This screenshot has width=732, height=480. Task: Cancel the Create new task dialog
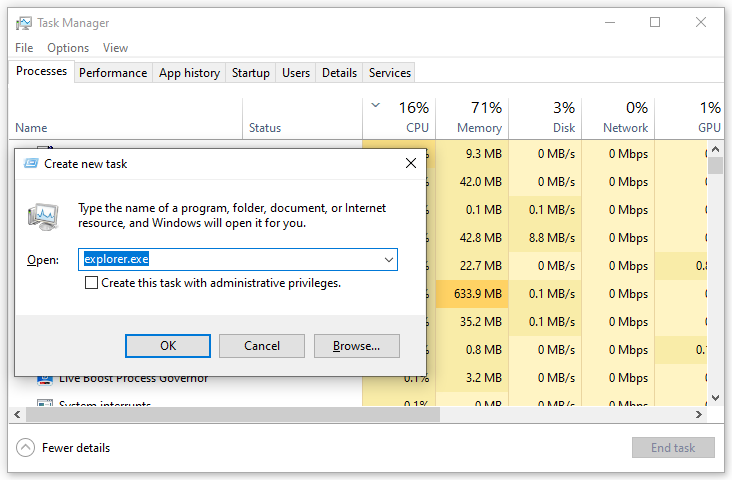(262, 346)
